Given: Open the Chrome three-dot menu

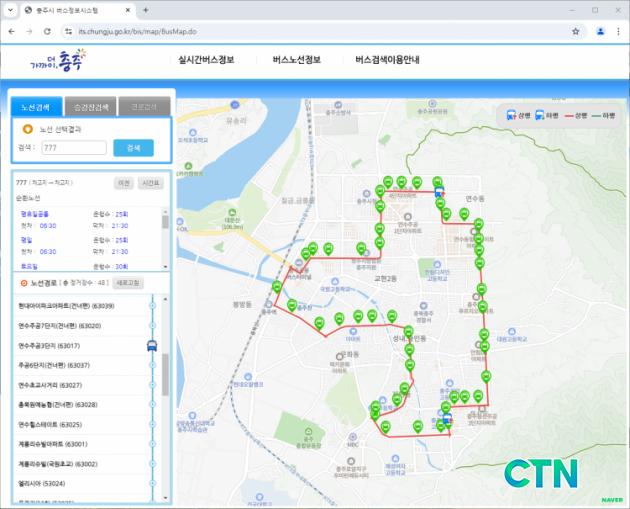Looking at the screenshot, I should click(618, 31).
